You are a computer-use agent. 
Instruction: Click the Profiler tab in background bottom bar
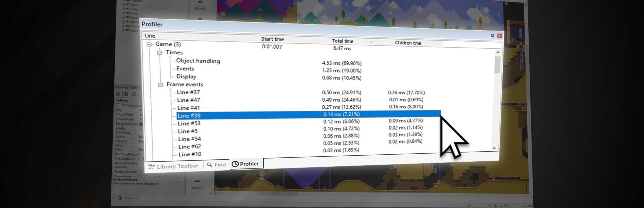129,198
